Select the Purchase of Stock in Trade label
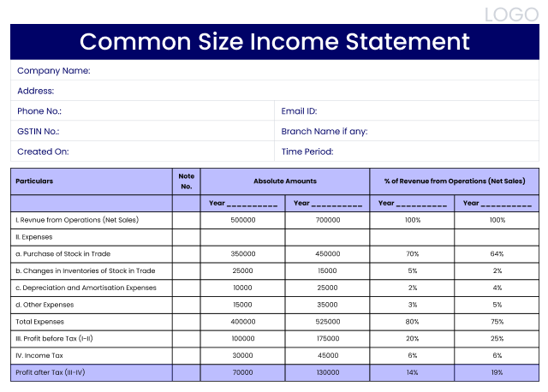The width and height of the screenshot is (548, 392). tap(63, 254)
